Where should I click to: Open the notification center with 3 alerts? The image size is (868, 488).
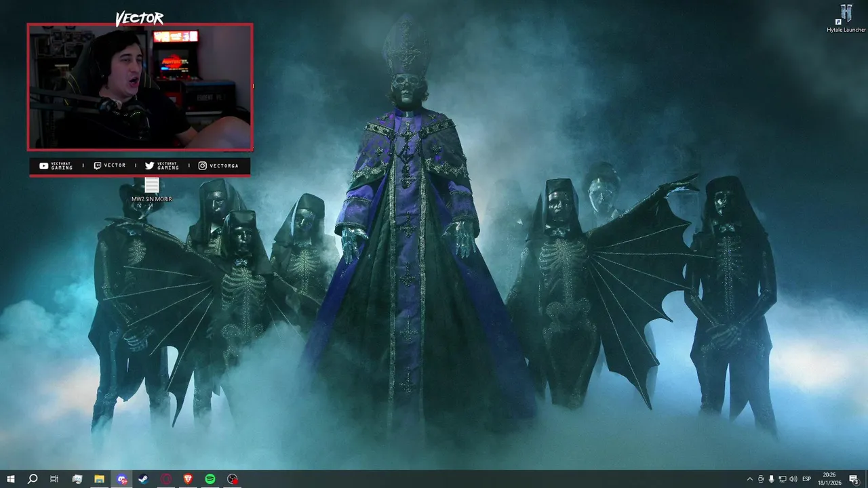pyautogui.click(x=856, y=479)
